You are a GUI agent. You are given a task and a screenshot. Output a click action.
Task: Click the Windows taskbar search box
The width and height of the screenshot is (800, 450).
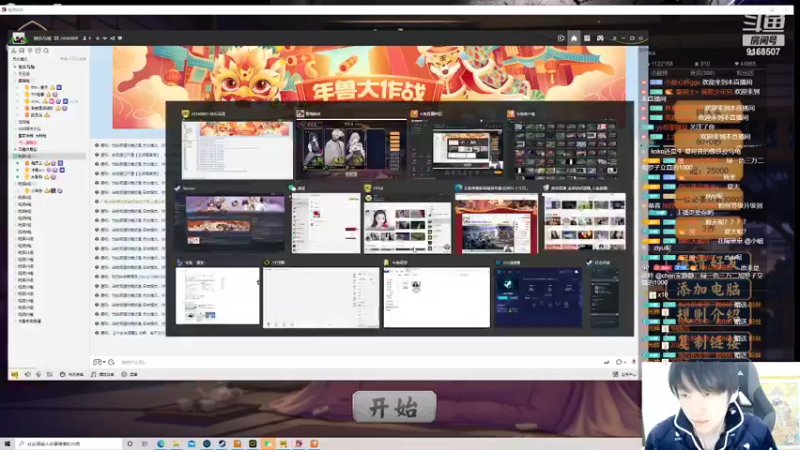(69, 444)
